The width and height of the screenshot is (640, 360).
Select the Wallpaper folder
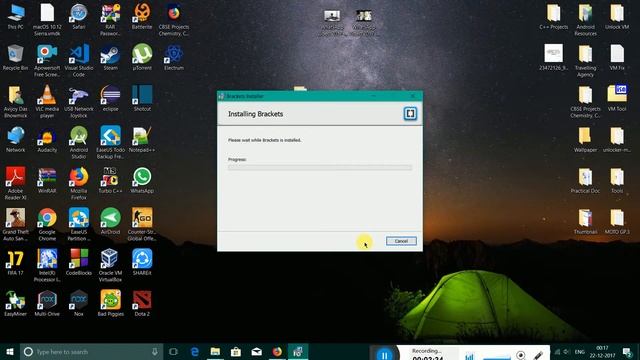tap(585, 140)
